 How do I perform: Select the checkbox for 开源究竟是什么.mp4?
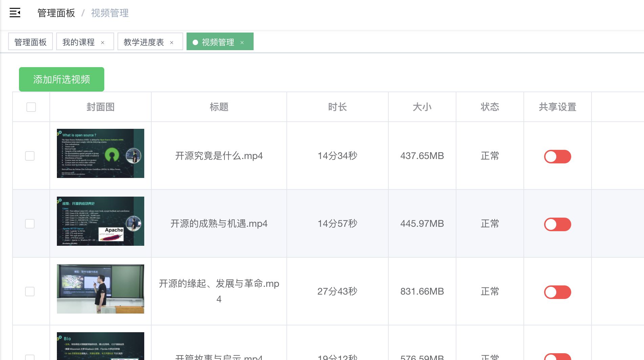coord(30,156)
